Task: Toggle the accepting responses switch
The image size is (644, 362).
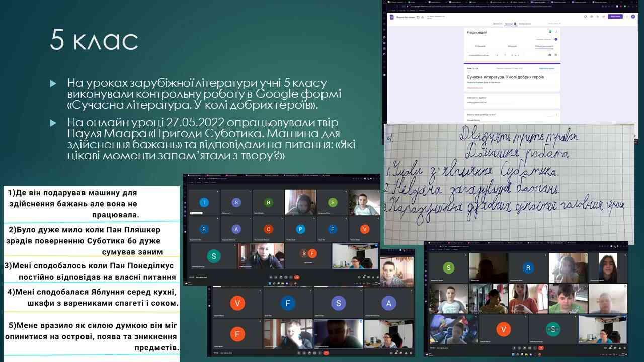Action: point(555,39)
